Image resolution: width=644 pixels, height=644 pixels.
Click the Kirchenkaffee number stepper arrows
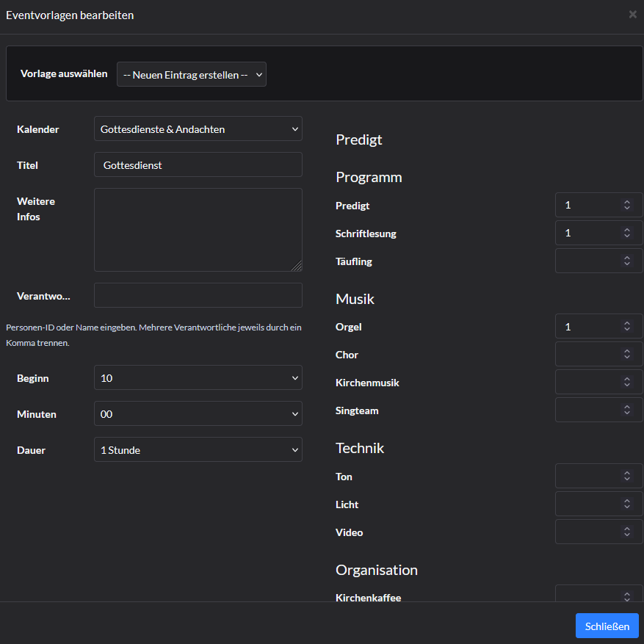tap(627, 596)
